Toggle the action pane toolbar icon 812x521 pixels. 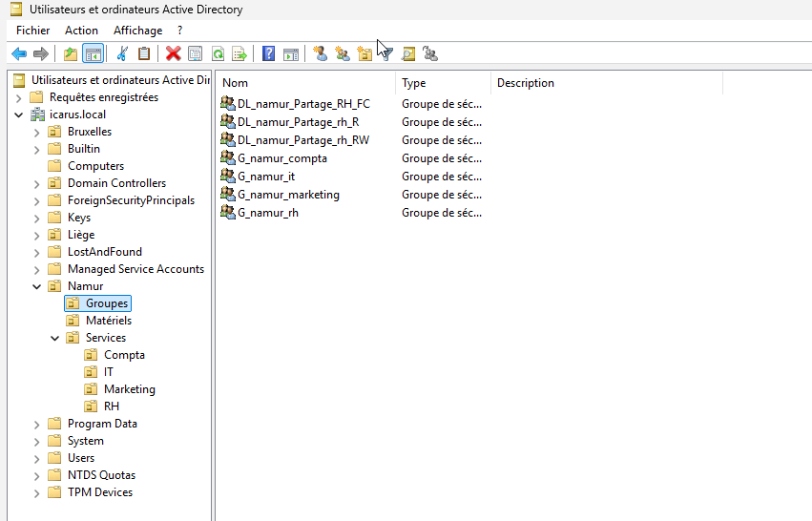[291, 53]
